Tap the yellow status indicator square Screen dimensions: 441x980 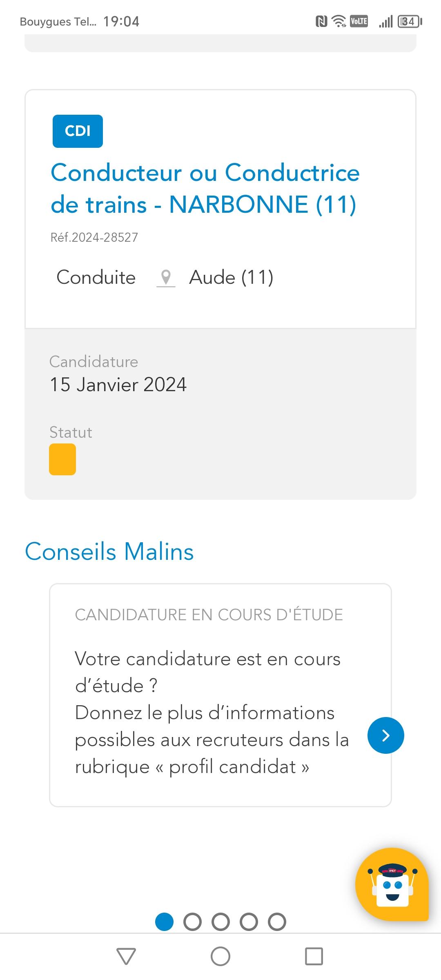coord(62,459)
